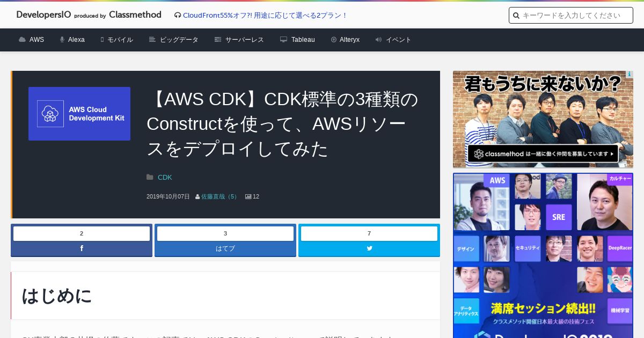Viewport: 644px width, 338px height.
Task: Click the はてブ bookmark count 3
Action: coord(225,233)
